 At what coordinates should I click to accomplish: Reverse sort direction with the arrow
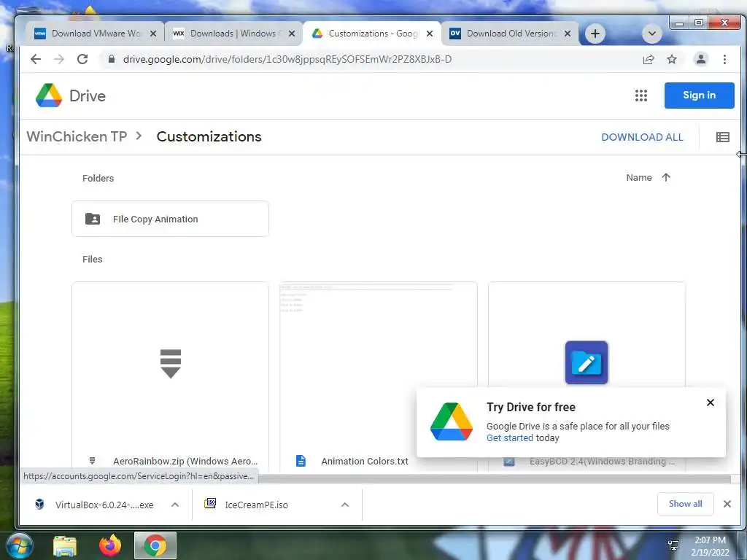(x=666, y=177)
